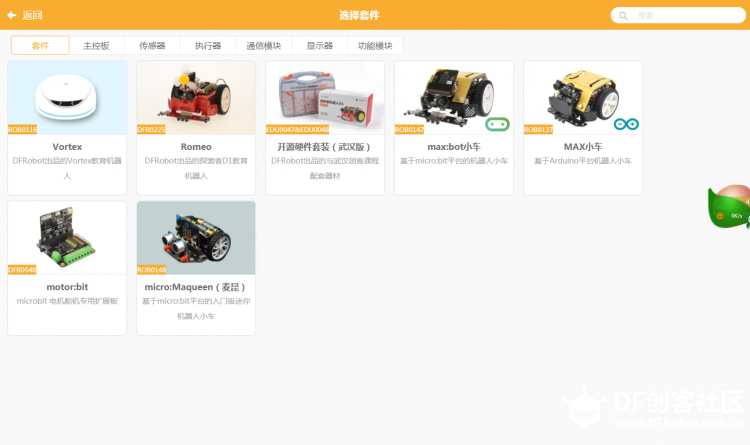Click the EDU0047&EDU0048 code label

point(298,130)
